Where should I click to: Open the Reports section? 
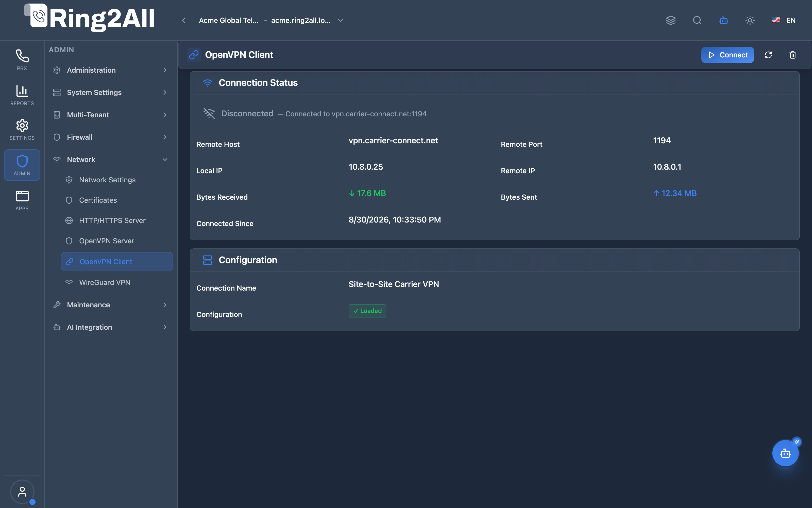pos(22,95)
